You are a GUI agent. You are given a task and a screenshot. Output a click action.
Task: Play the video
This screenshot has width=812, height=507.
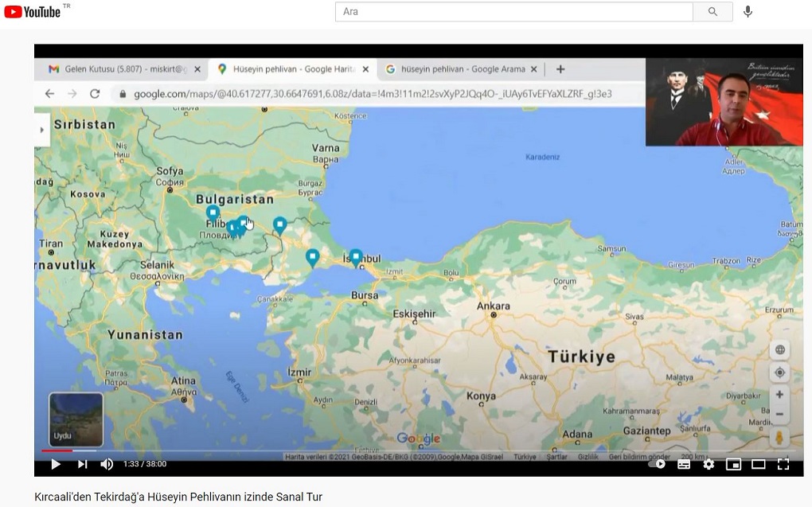[x=56, y=464]
